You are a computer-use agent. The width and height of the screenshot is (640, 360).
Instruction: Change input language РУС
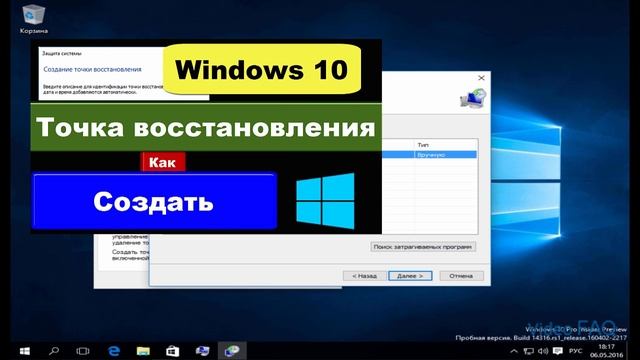tap(576, 351)
